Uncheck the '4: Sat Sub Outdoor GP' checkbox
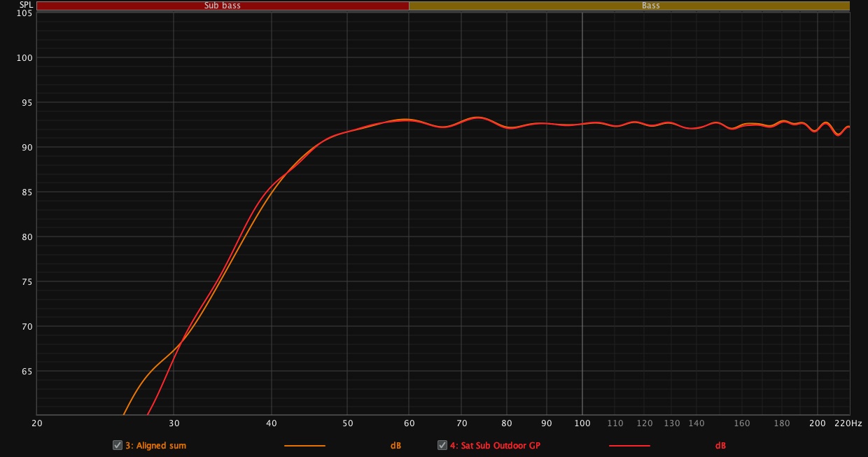This screenshot has height=457, width=868. [442, 445]
